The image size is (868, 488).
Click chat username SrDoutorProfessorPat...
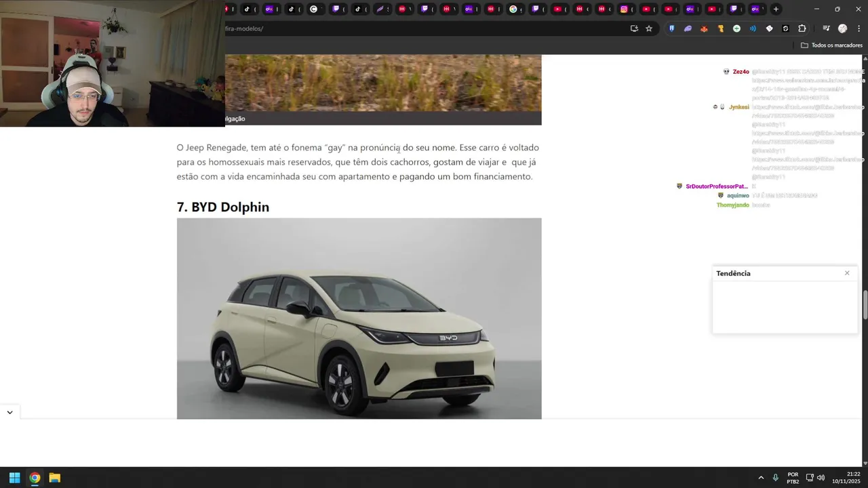click(717, 186)
